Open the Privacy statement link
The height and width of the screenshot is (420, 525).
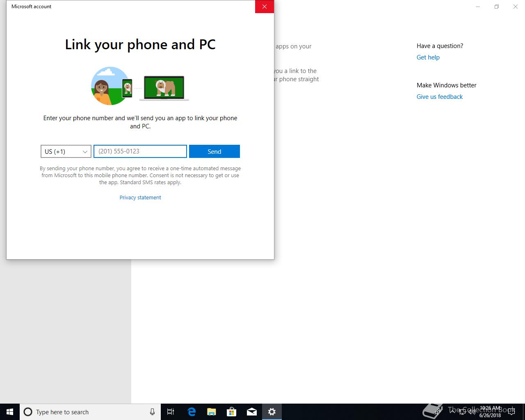pyautogui.click(x=140, y=197)
